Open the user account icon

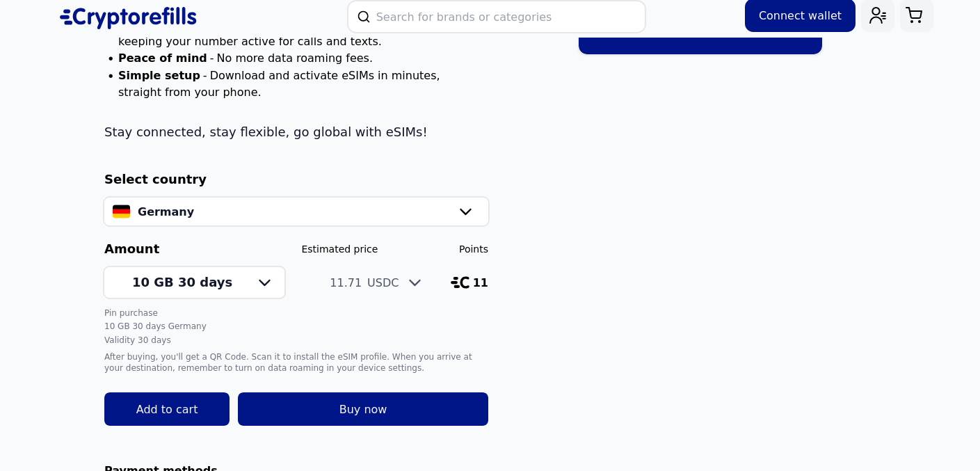pyautogui.click(x=877, y=15)
